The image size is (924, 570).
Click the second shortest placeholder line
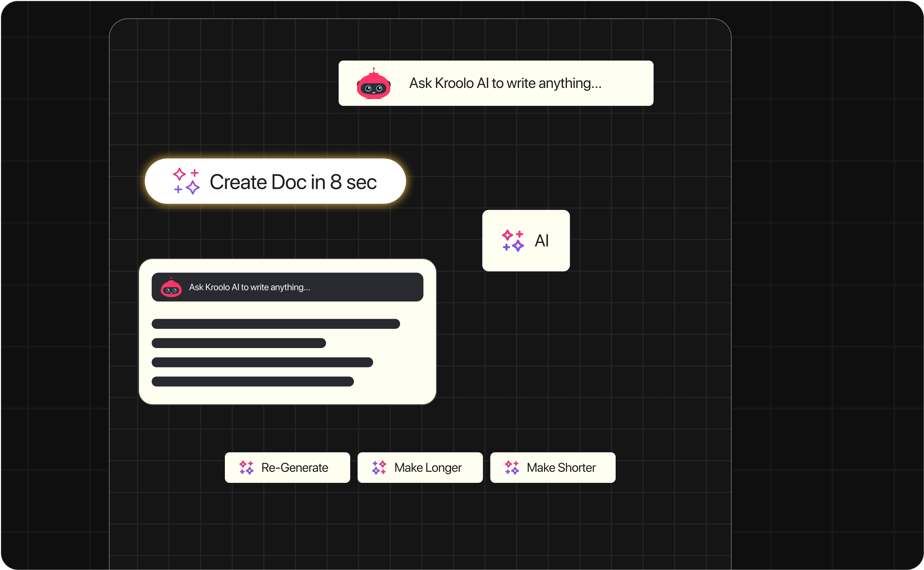pos(239,343)
